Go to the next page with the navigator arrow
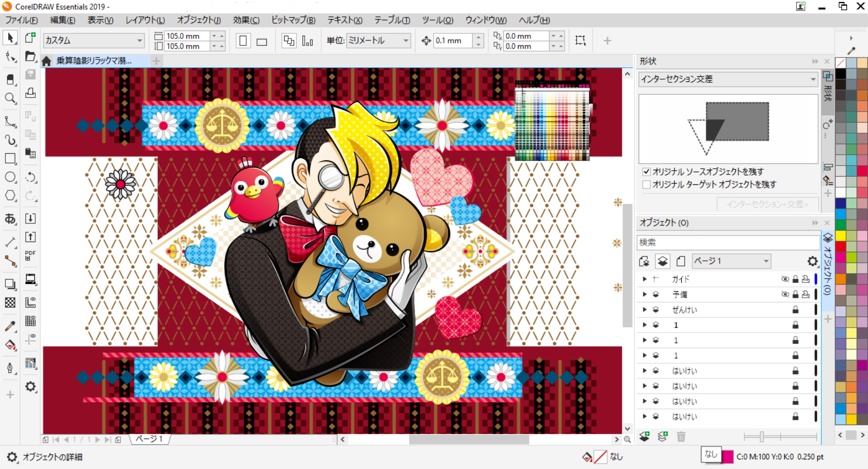 pos(97,440)
